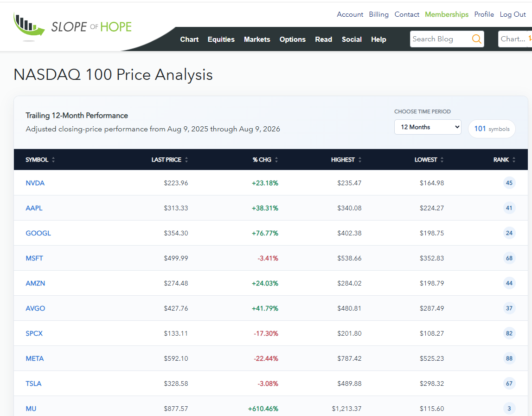This screenshot has height=416, width=532.
Task: Click the orange search magnifier icon
Action: (476, 39)
